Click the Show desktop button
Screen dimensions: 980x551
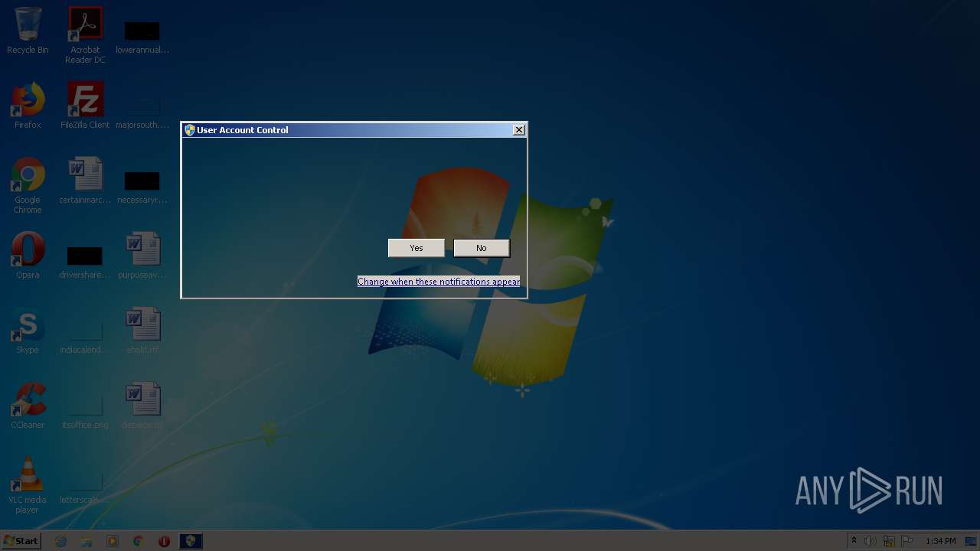coord(972,541)
